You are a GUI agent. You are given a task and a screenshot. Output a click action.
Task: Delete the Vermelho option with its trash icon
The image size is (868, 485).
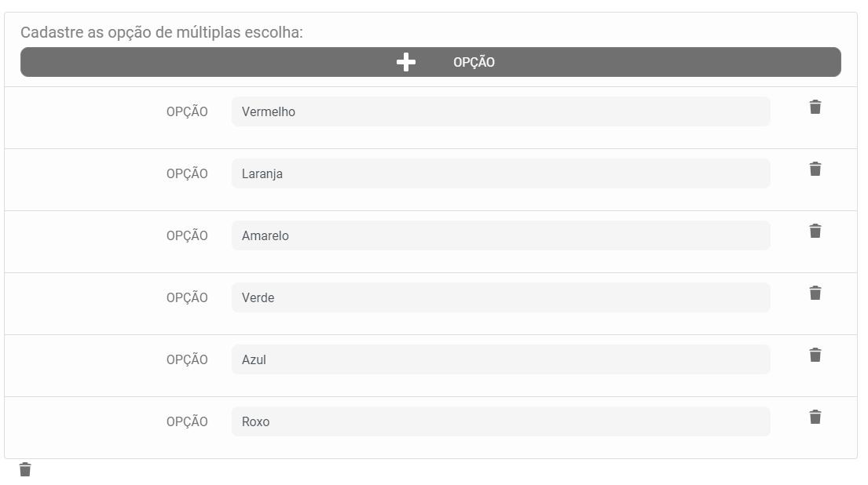pos(815,108)
